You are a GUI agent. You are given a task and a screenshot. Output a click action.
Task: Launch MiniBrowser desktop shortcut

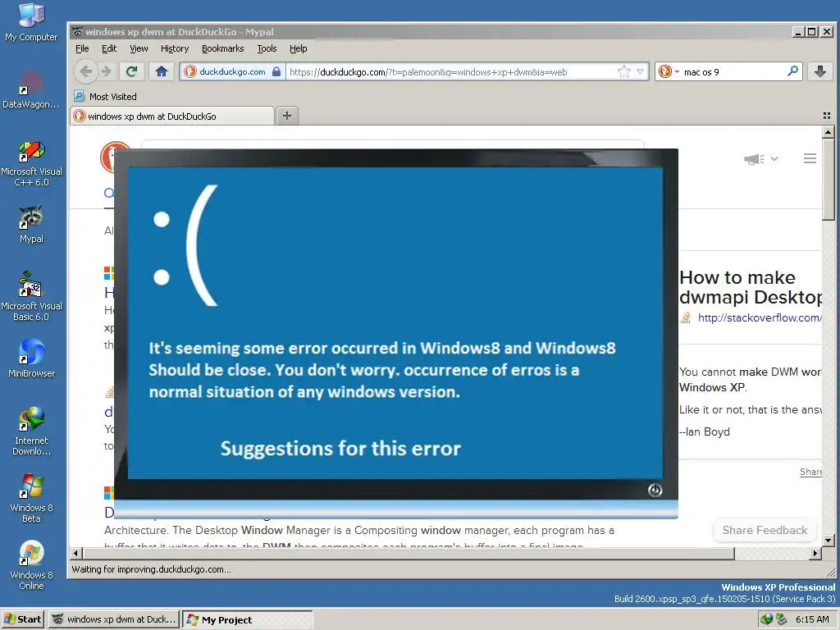pos(31,358)
